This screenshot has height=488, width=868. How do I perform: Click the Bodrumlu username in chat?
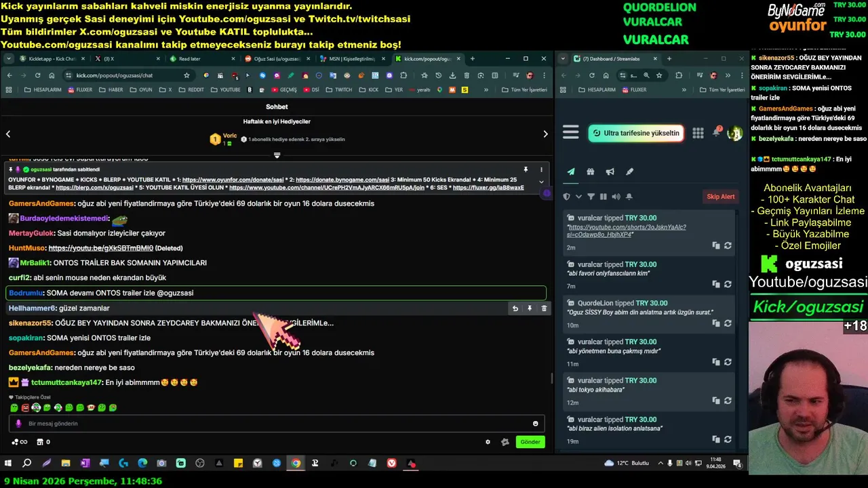click(26, 293)
